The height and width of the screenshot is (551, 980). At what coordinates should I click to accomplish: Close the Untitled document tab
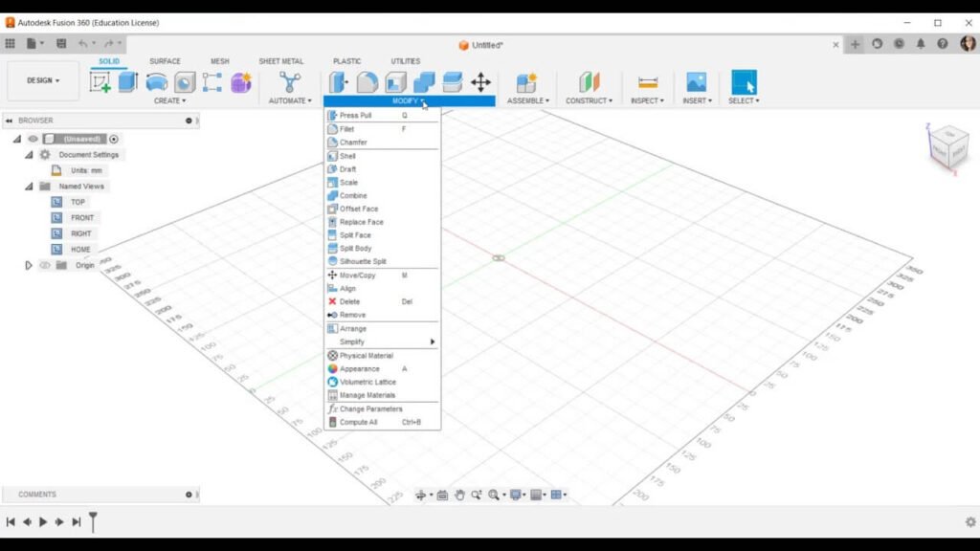tap(835, 44)
